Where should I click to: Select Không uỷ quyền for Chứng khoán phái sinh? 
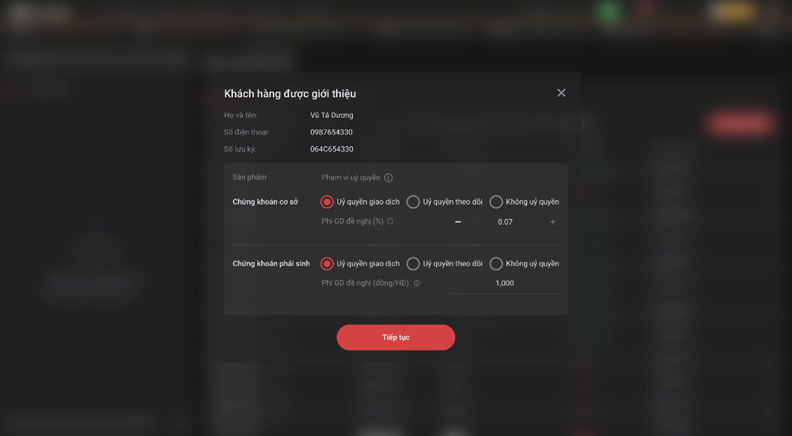(496, 264)
